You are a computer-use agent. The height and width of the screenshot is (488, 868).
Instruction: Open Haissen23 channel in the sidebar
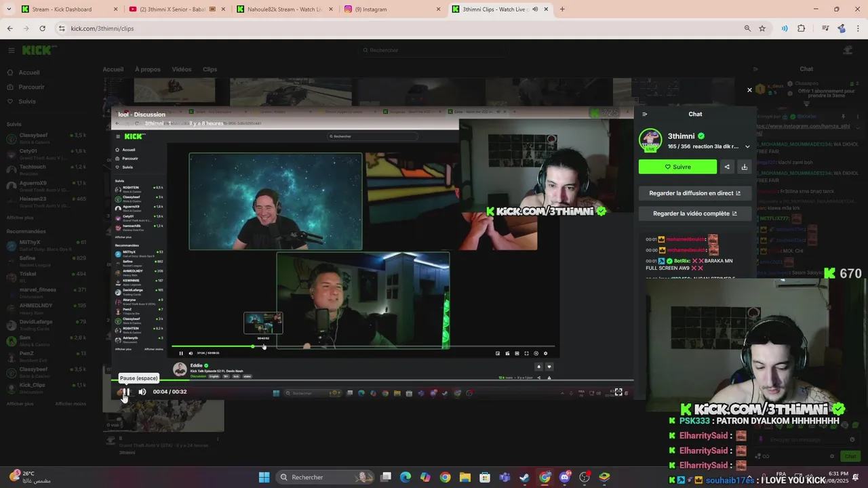(46, 201)
